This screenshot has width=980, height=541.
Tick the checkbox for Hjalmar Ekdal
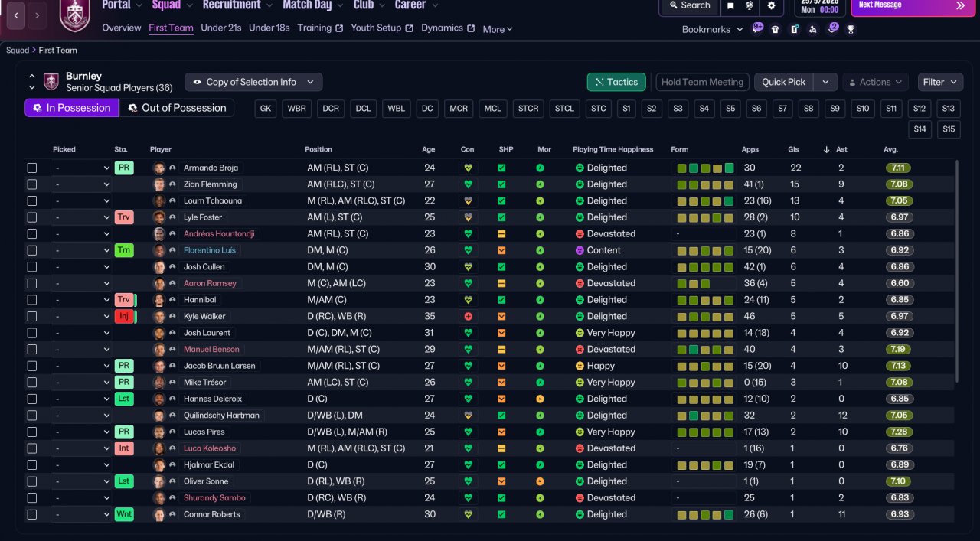click(x=32, y=465)
